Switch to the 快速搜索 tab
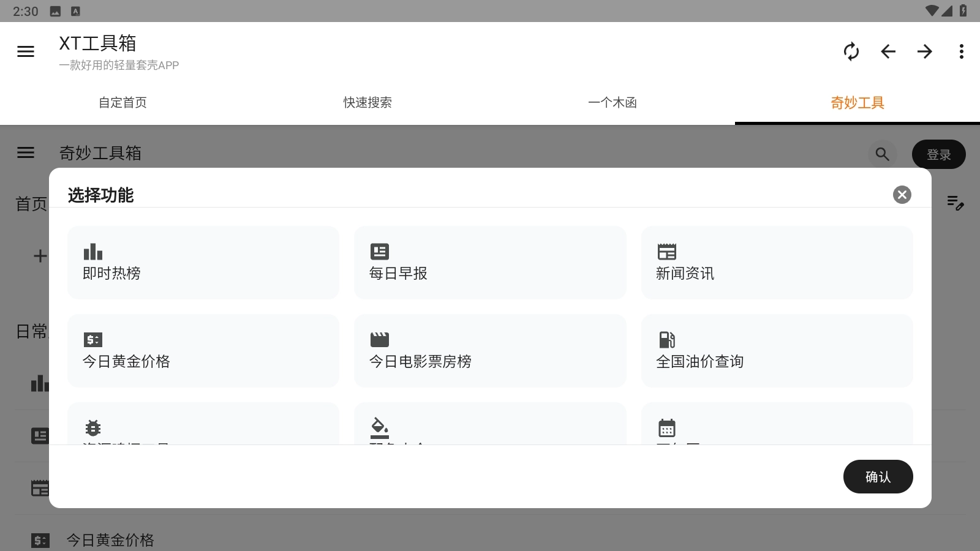This screenshot has height=551, width=980. (x=367, y=103)
